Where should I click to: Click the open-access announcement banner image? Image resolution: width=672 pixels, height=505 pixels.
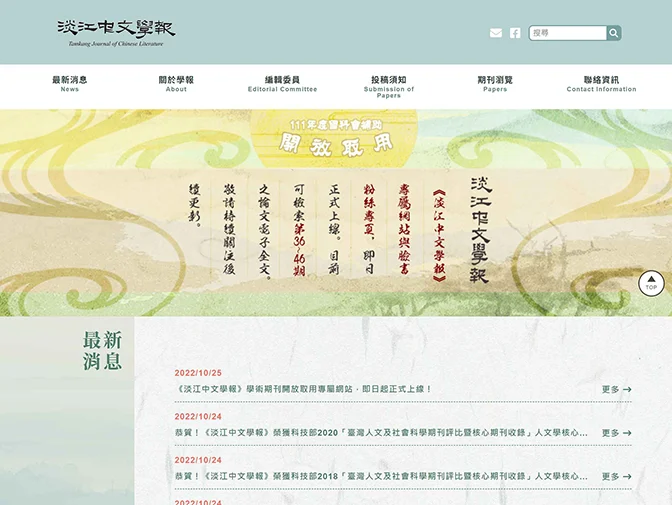tap(336, 213)
